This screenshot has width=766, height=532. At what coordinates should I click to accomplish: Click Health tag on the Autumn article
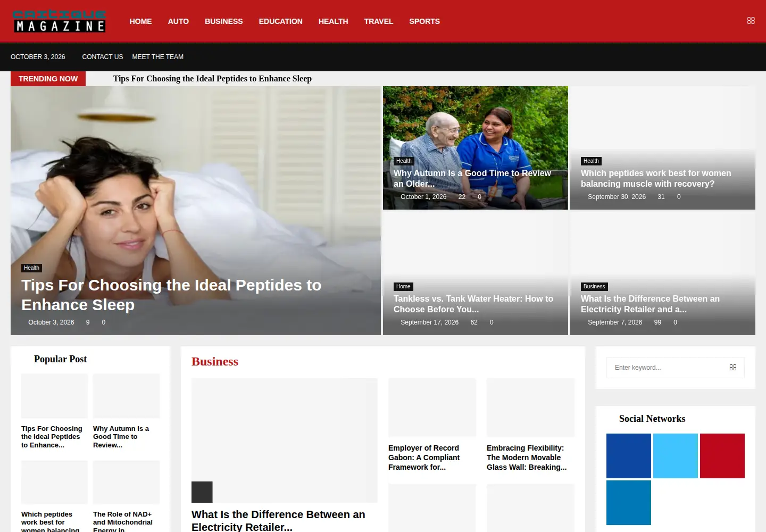point(404,161)
